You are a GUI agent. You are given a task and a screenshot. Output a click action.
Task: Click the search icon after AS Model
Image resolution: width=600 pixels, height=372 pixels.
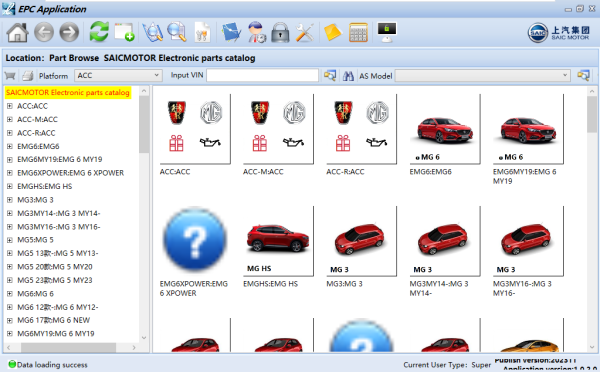(584, 75)
